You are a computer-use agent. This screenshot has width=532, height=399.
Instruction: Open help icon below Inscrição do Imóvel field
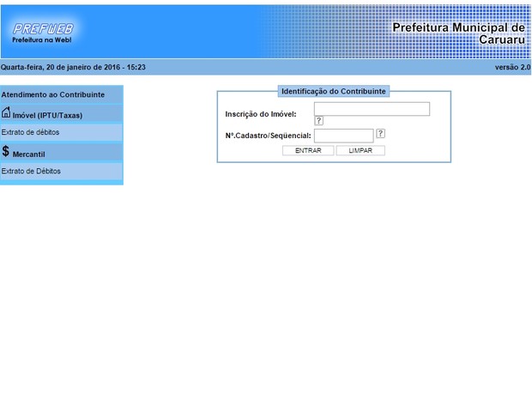[x=319, y=121]
